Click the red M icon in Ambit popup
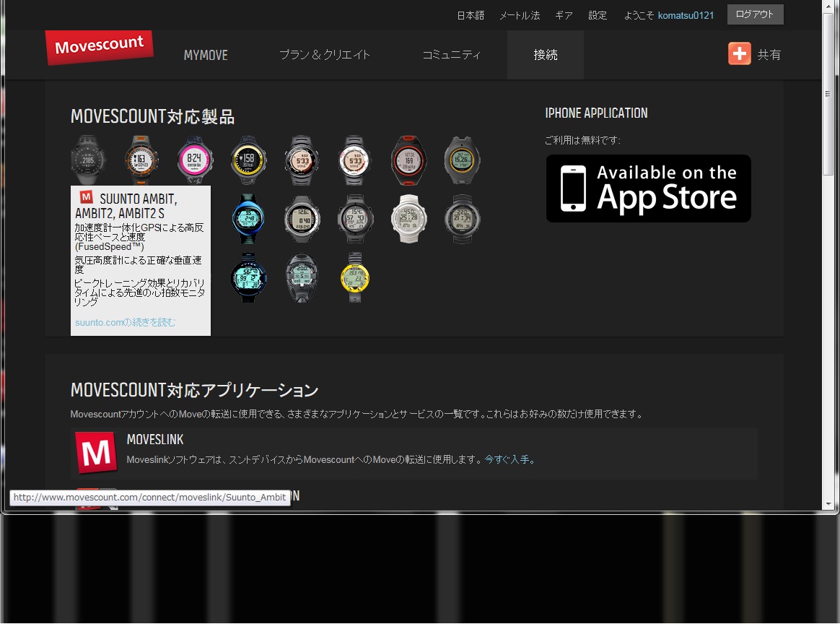Viewport: 840px width, 624px height. point(87,196)
